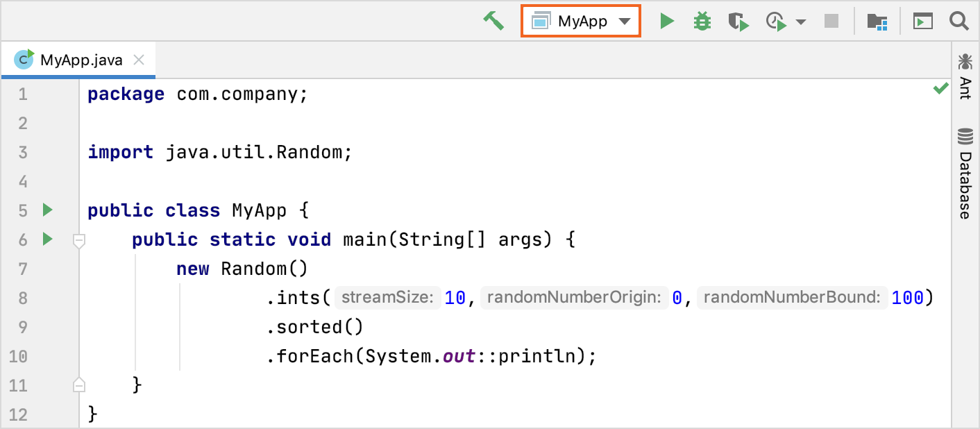Click run gutter icon next to class MyApp
Image resolution: width=980 pixels, height=429 pixels.
click(47, 210)
